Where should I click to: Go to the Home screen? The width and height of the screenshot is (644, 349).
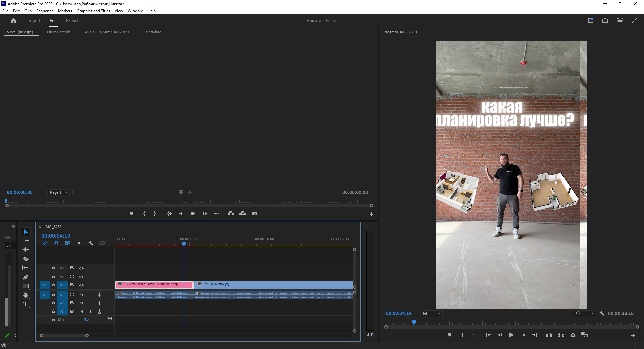(13, 21)
